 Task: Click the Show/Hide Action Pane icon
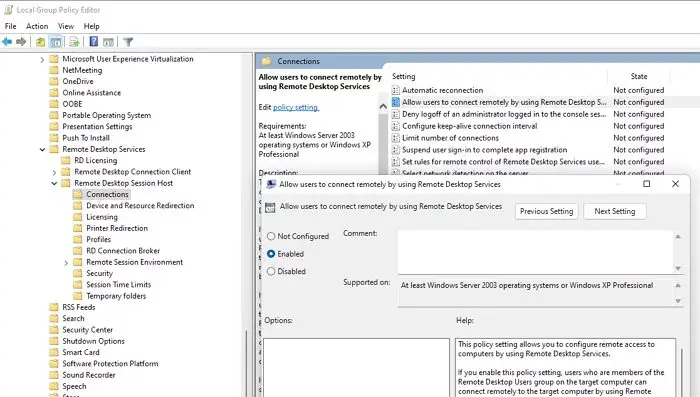108,42
